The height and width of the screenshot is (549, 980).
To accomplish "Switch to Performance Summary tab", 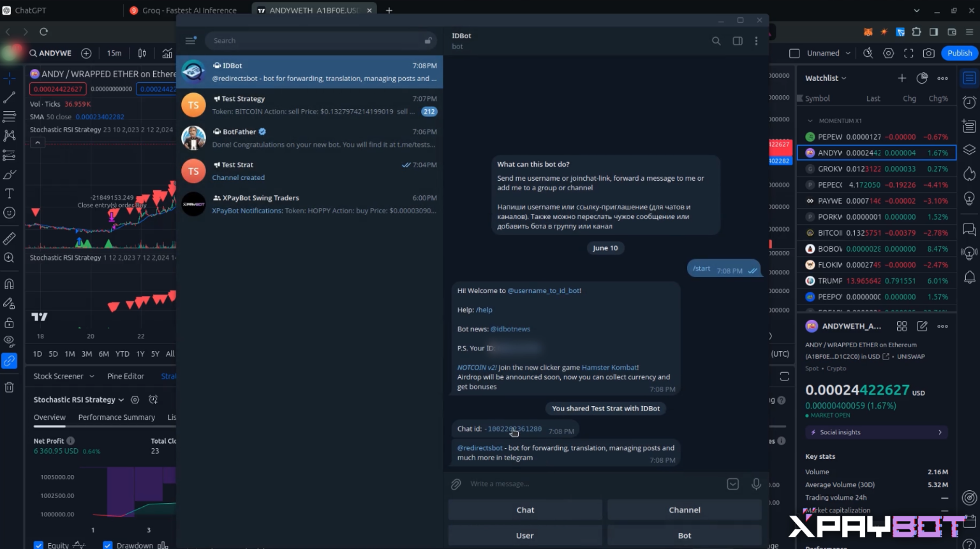I will [117, 417].
